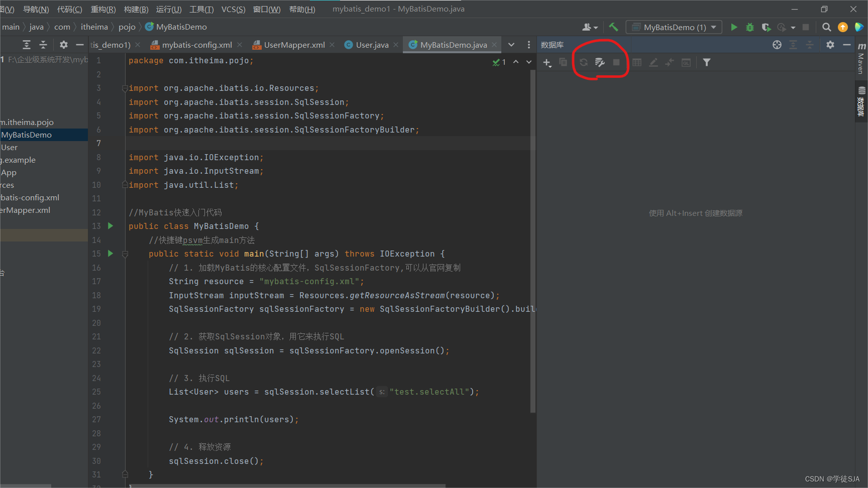Go to previous highlighted problem arrow
The height and width of the screenshot is (488, 868).
pos(516,62)
